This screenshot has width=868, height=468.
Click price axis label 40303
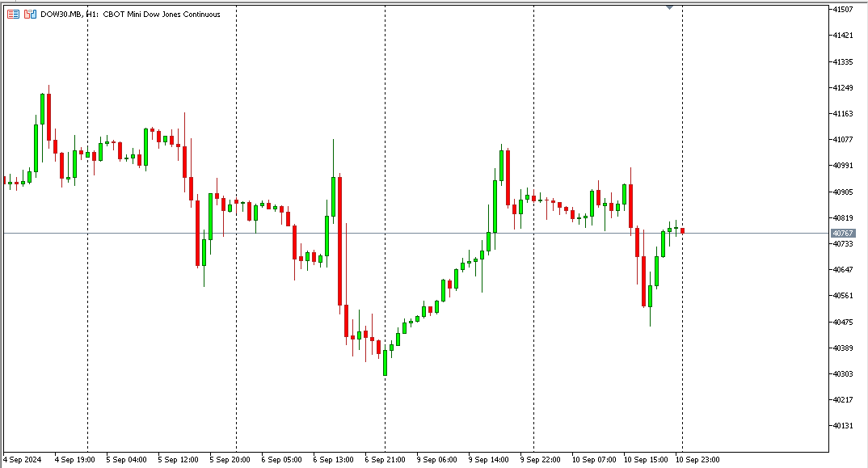(843, 374)
